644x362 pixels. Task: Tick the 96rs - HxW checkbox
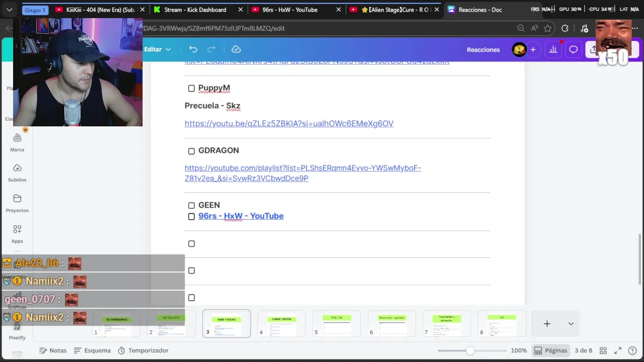[x=191, y=216]
